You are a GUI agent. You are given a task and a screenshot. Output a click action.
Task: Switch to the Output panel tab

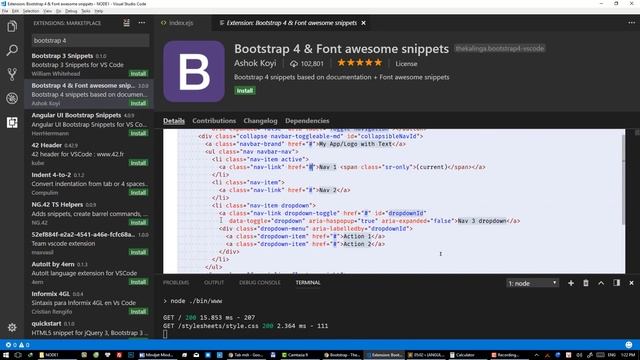(x=214, y=282)
